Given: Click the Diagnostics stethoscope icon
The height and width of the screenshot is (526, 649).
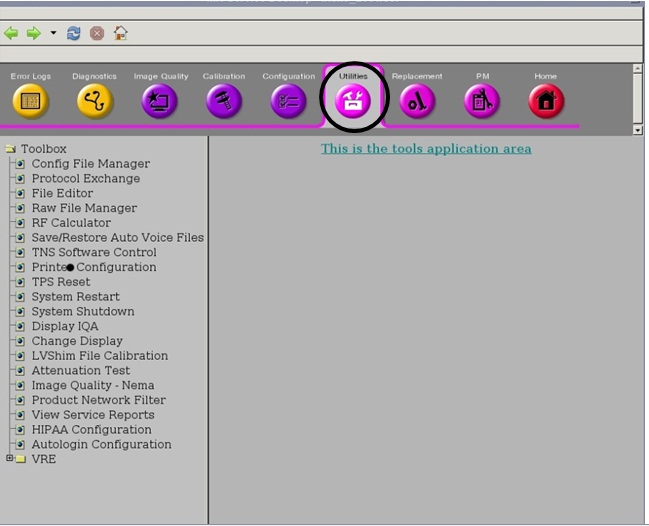Looking at the screenshot, I should pos(95,100).
